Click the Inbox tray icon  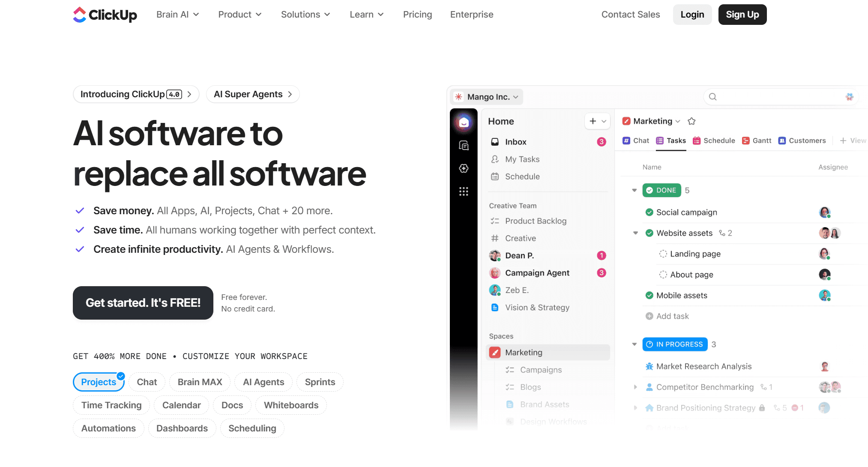click(x=495, y=142)
